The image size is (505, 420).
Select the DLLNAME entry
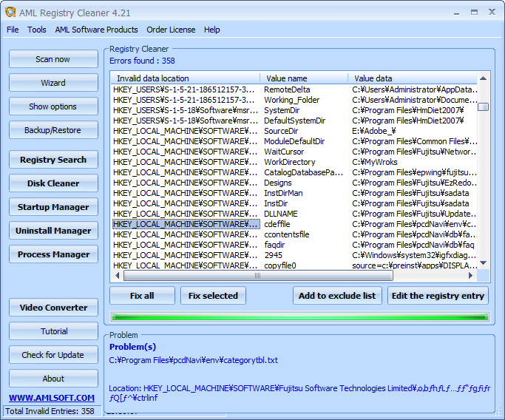294,214
